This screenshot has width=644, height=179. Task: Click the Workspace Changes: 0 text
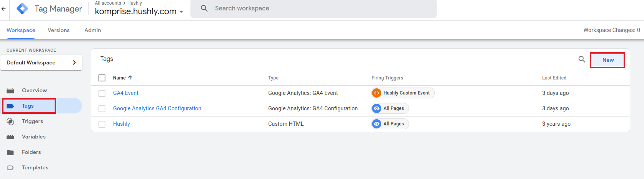click(x=612, y=30)
